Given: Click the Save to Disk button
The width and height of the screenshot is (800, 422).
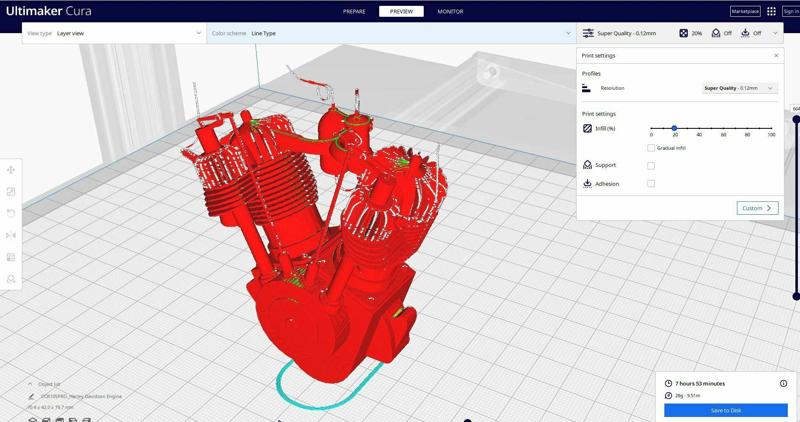Looking at the screenshot, I should (725, 410).
